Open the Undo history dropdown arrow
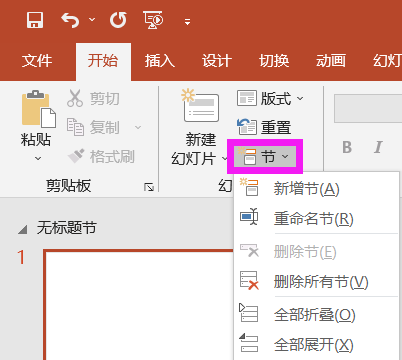 [x=92, y=20]
